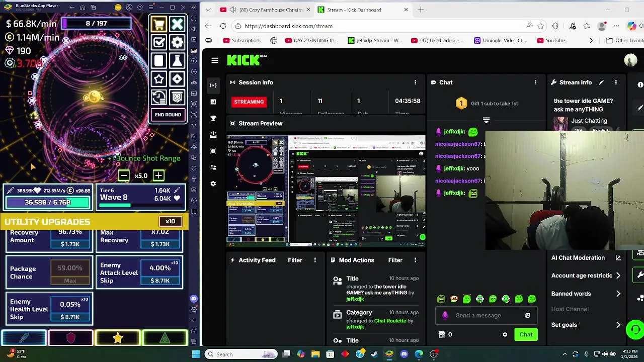Click the Stream Preview thumbnail
The image size is (644, 362).
326,191
